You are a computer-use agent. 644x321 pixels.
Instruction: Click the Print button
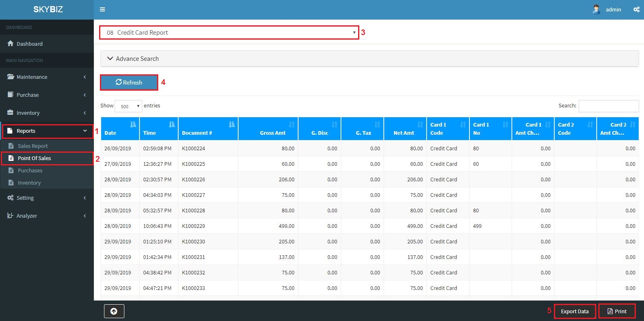click(617, 311)
